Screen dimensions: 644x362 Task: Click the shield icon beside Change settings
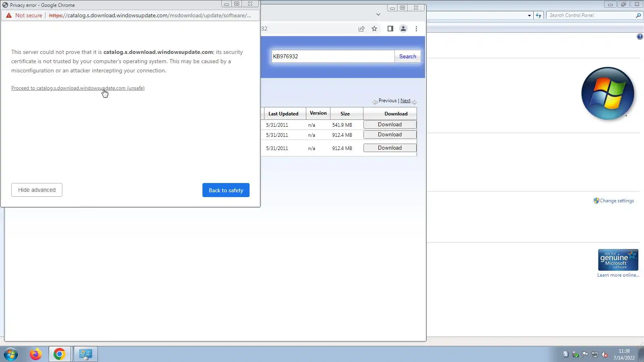point(596,201)
